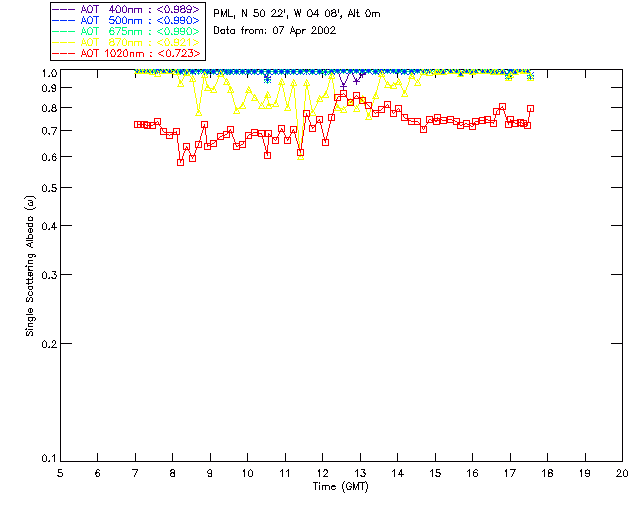Viewport: 640px width, 512px height.
Task: Click the x-axis tick label 9
Action: 210,473
